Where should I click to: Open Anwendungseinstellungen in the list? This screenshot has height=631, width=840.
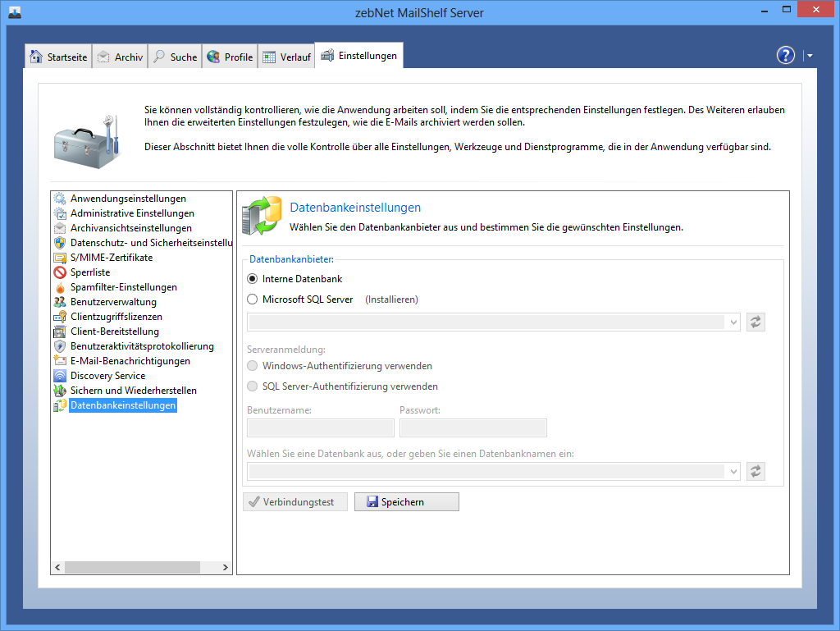click(129, 199)
